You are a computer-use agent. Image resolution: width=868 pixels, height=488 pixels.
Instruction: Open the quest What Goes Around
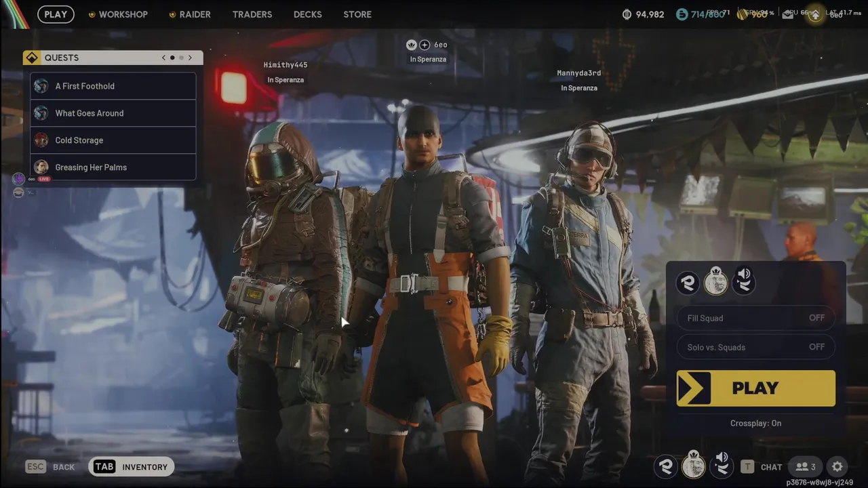(113, 113)
